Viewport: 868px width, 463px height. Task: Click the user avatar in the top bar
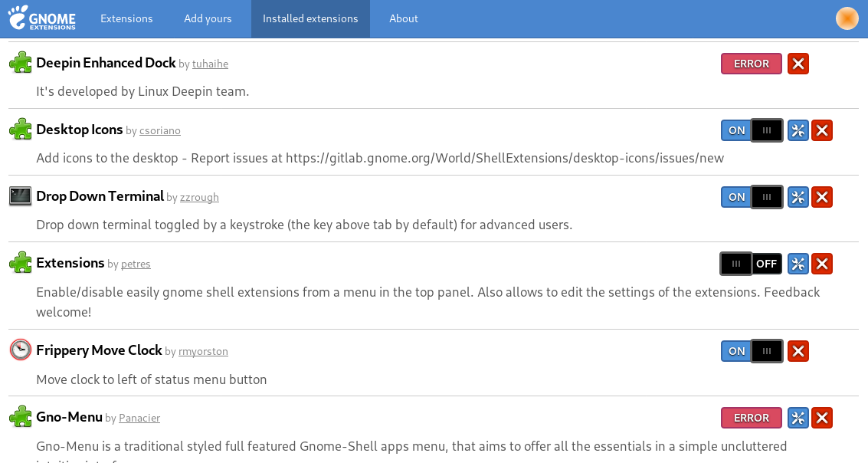coord(847,18)
